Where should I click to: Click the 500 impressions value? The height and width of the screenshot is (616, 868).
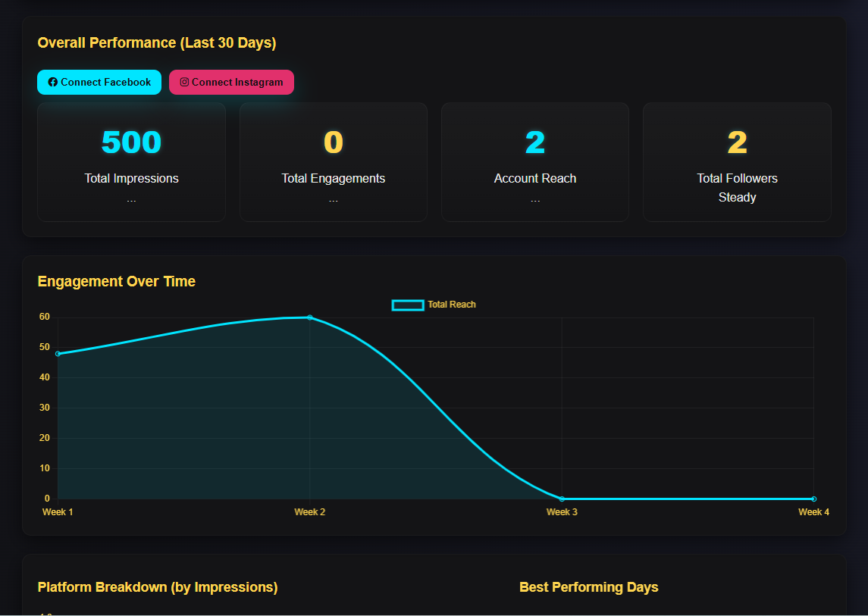point(131,142)
